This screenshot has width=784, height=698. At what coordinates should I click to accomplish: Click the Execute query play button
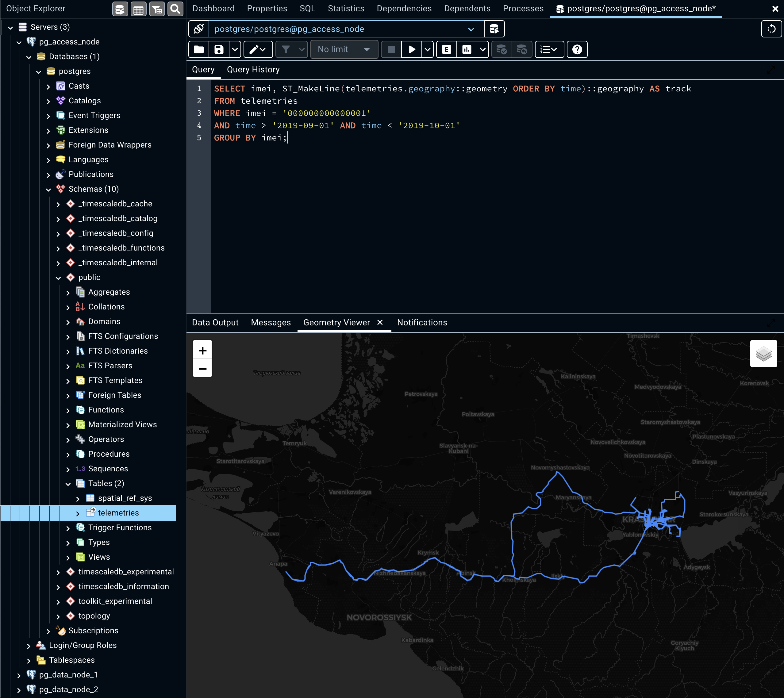coord(412,49)
